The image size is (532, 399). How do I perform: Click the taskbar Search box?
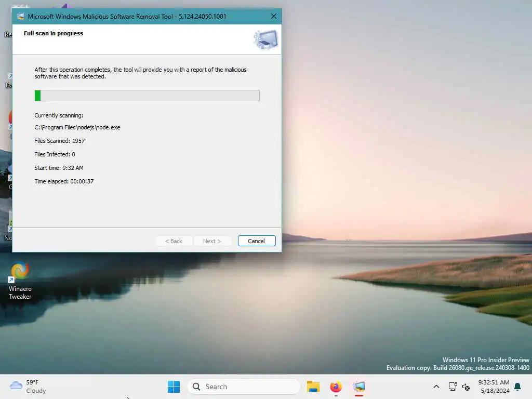point(244,387)
